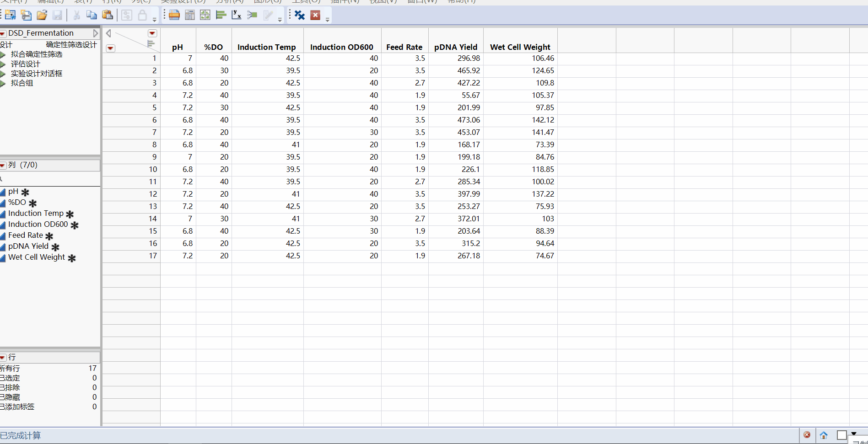Select %DO in the columns list
The image size is (868, 444).
[17, 203]
